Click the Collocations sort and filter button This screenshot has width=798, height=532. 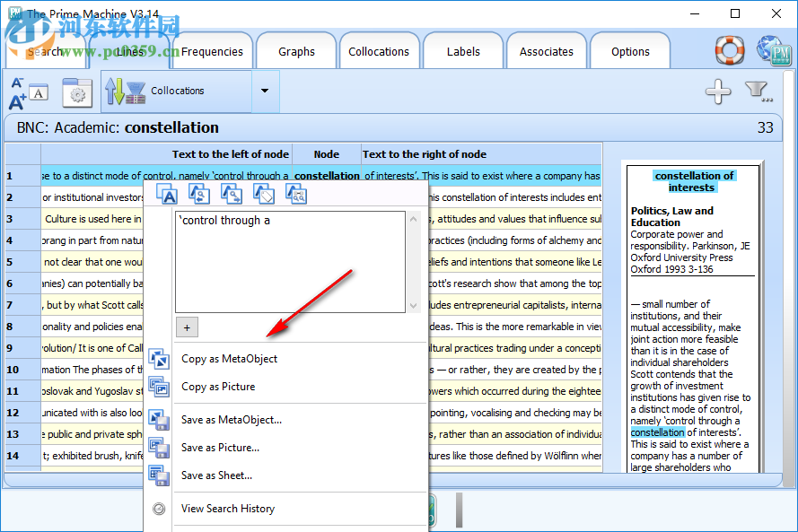[176, 91]
